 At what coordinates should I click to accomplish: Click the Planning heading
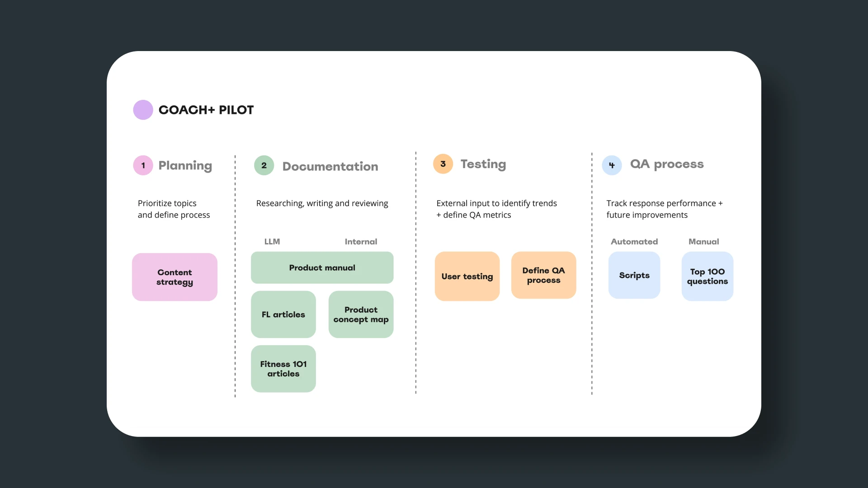tap(185, 166)
